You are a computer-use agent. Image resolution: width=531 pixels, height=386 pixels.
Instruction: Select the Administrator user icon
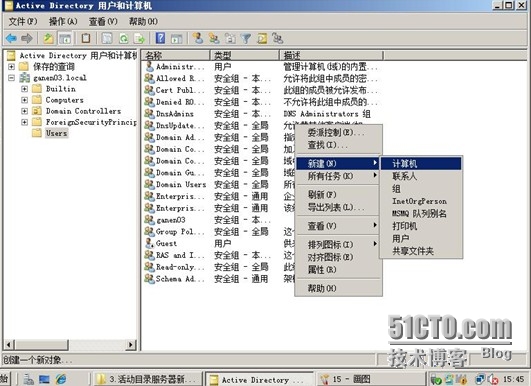coord(149,66)
